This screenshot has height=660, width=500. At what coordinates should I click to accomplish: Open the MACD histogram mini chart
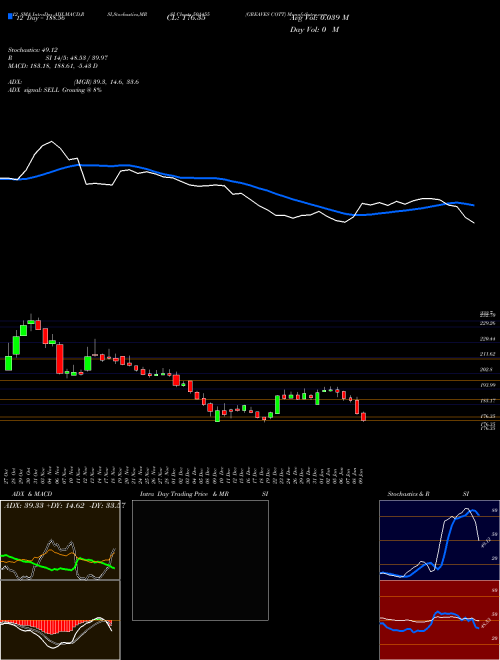(60, 620)
